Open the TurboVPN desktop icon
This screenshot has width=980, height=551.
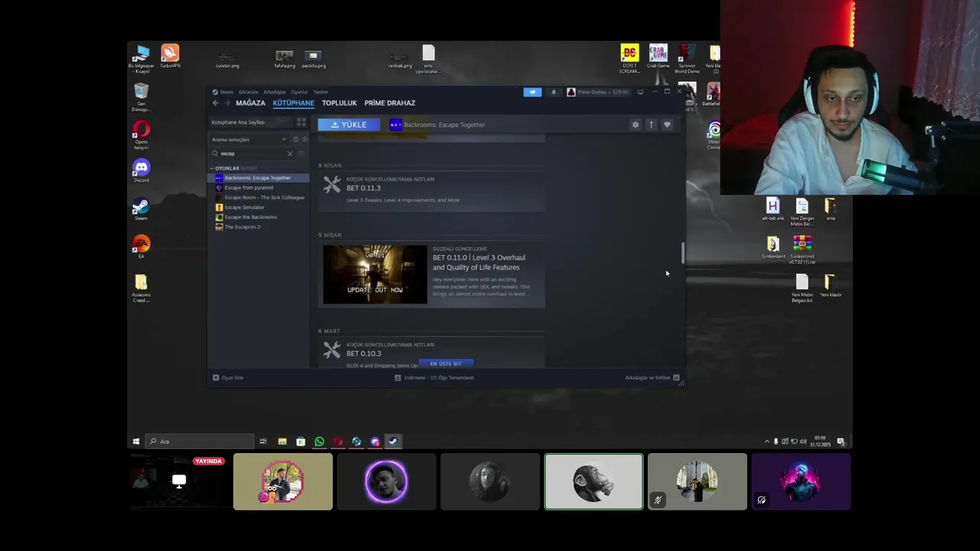[x=170, y=57]
